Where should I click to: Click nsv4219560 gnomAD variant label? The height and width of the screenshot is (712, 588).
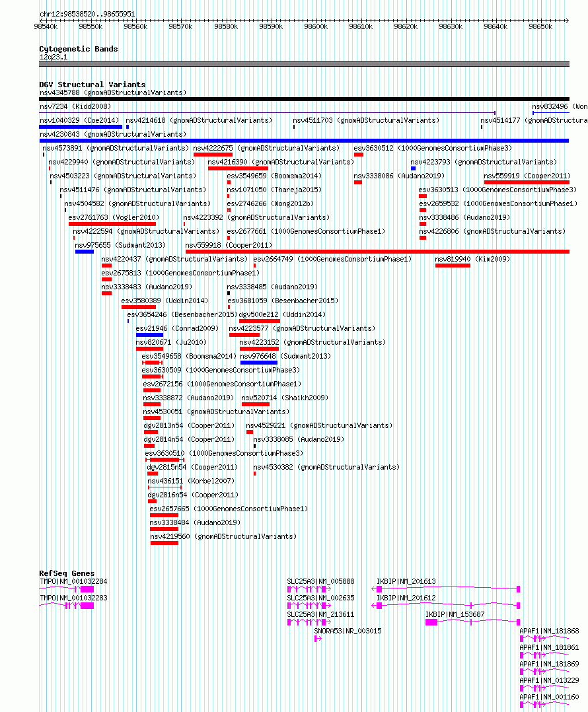pyautogui.click(x=223, y=537)
